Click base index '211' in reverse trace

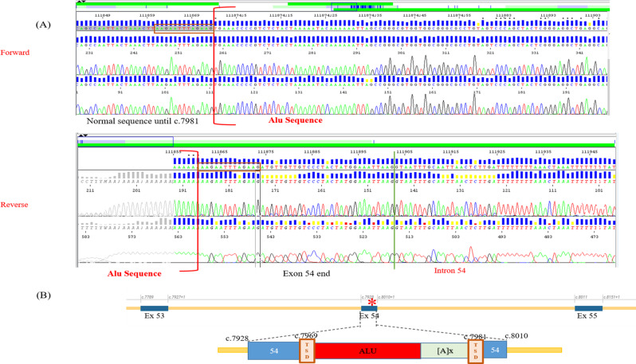tap(90, 190)
